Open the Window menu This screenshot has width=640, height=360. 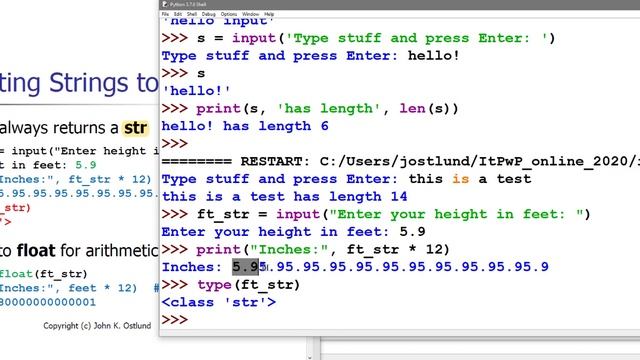click(x=251, y=14)
